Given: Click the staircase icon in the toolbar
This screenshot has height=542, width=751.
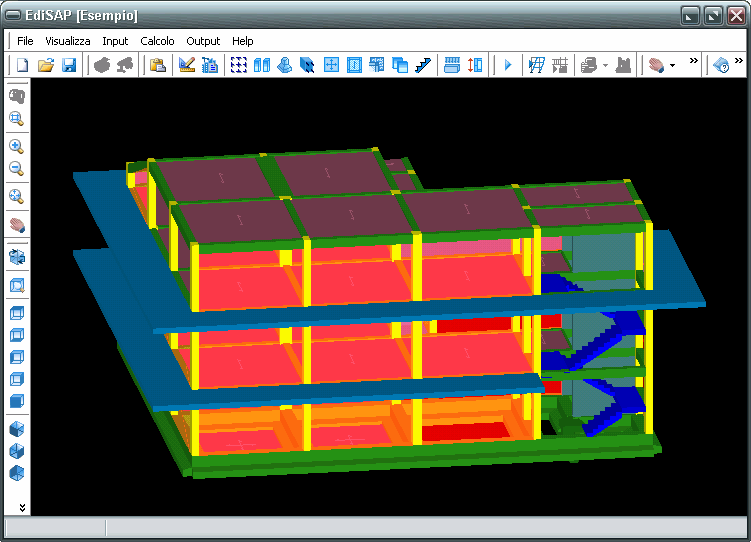Looking at the screenshot, I should pyautogui.click(x=423, y=65).
